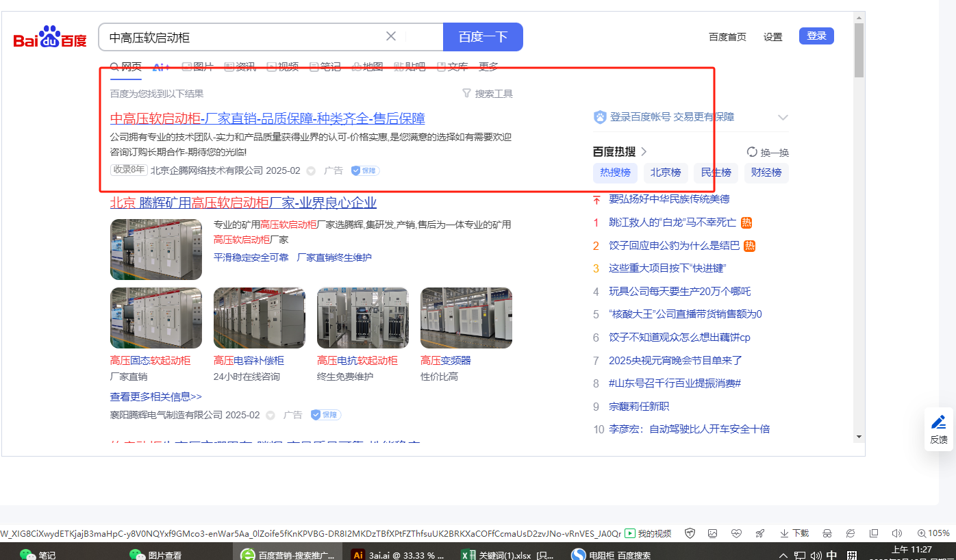Open the 设置 settings link
Screen dimensions: 956x560
pyautogui.click(x=773, y=37)
